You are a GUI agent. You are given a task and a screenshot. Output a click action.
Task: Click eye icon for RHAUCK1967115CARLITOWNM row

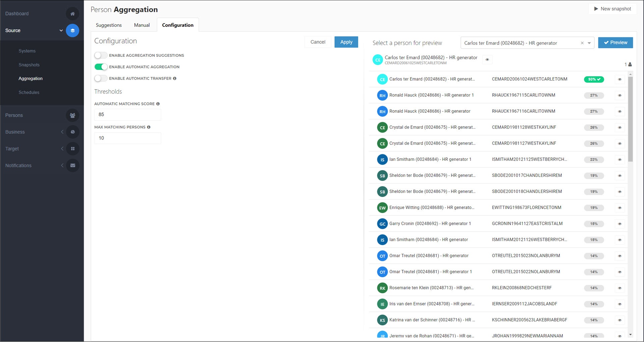[620, 96]
